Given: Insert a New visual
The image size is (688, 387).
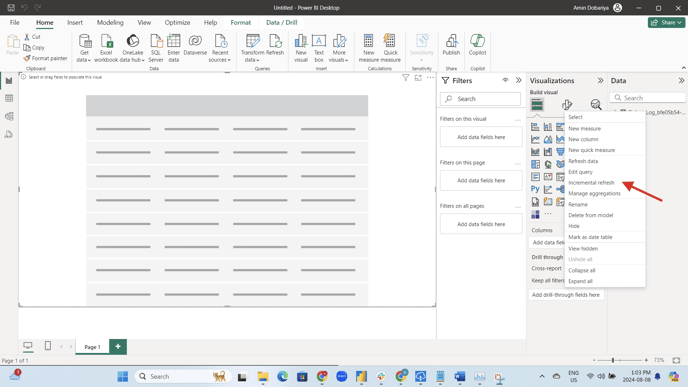Looking at the screenshot, I should click(x=301, y=48).
